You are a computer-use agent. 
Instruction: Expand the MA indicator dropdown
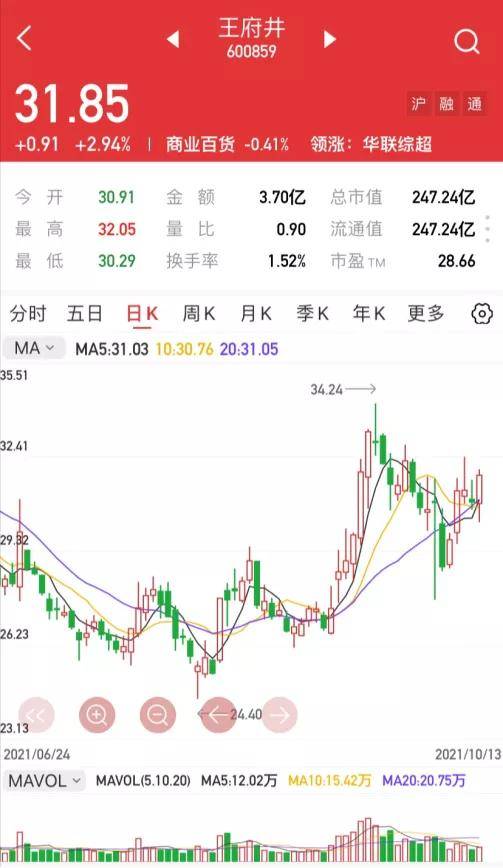click(x=34, y=348)
